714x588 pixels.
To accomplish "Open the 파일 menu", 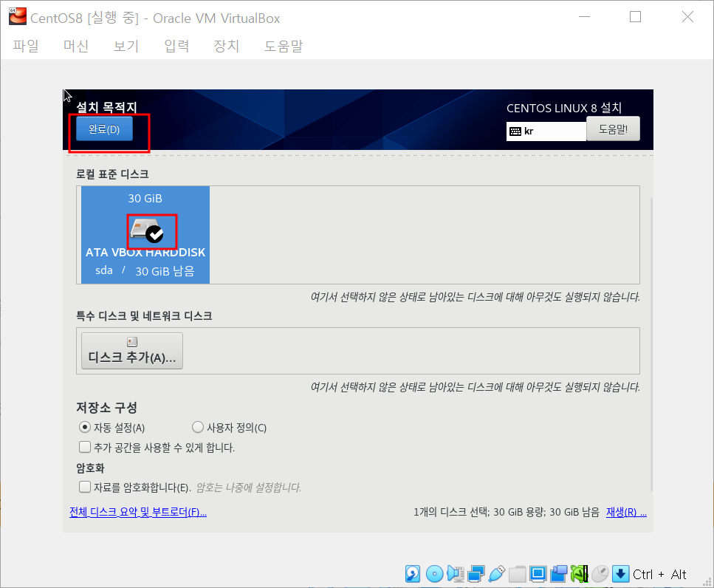I will point(26,46).
